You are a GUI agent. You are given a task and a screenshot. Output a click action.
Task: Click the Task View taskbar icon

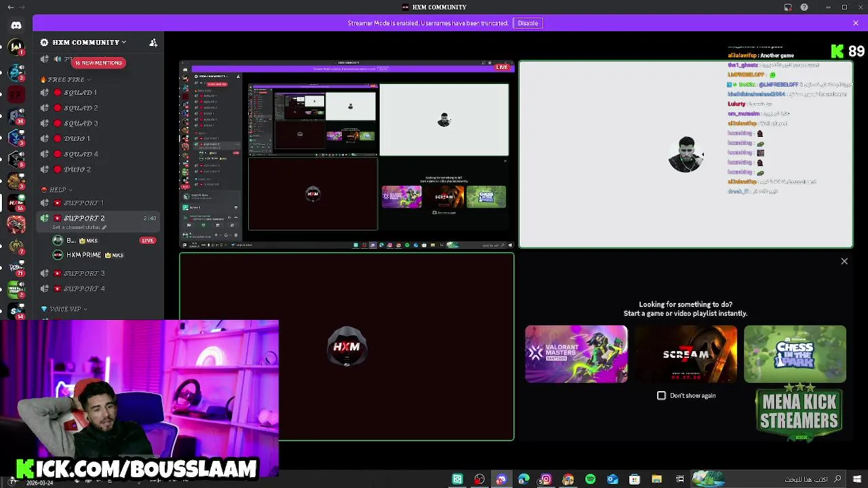(679, 479)
